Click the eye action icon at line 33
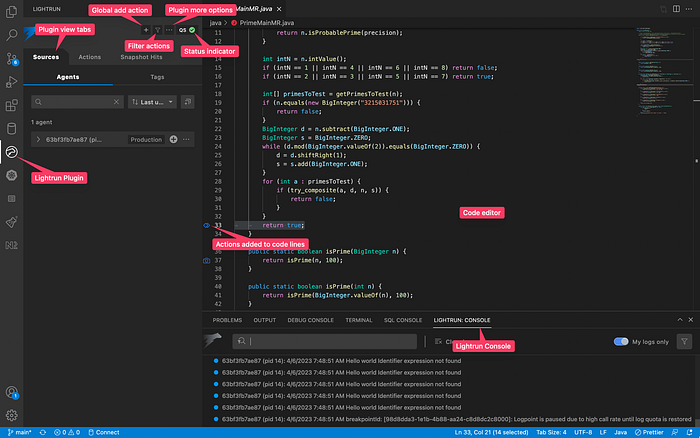700x438 pixels. pos(206,225)
